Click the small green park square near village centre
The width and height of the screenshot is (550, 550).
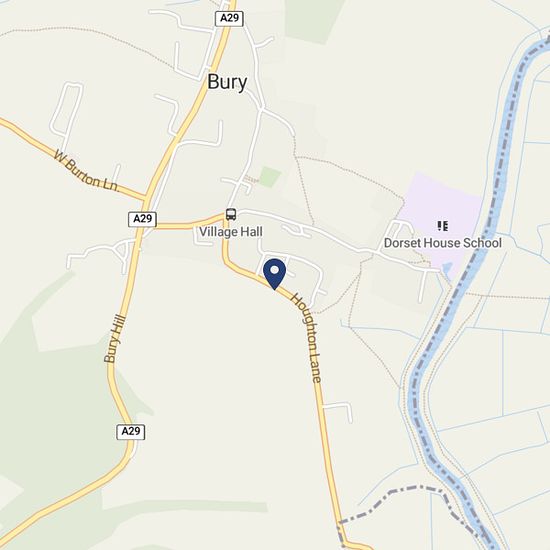coord(270,177)
